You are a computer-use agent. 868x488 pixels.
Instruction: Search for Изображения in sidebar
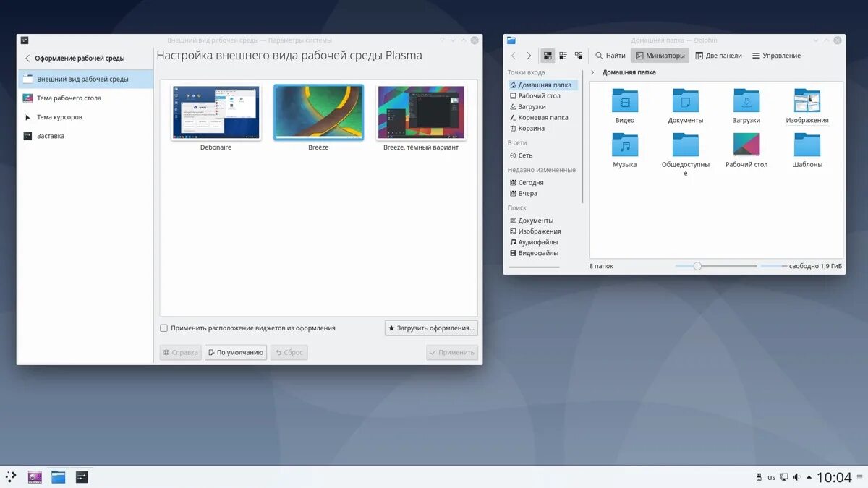pyautogui.click(x=542, y=231)
